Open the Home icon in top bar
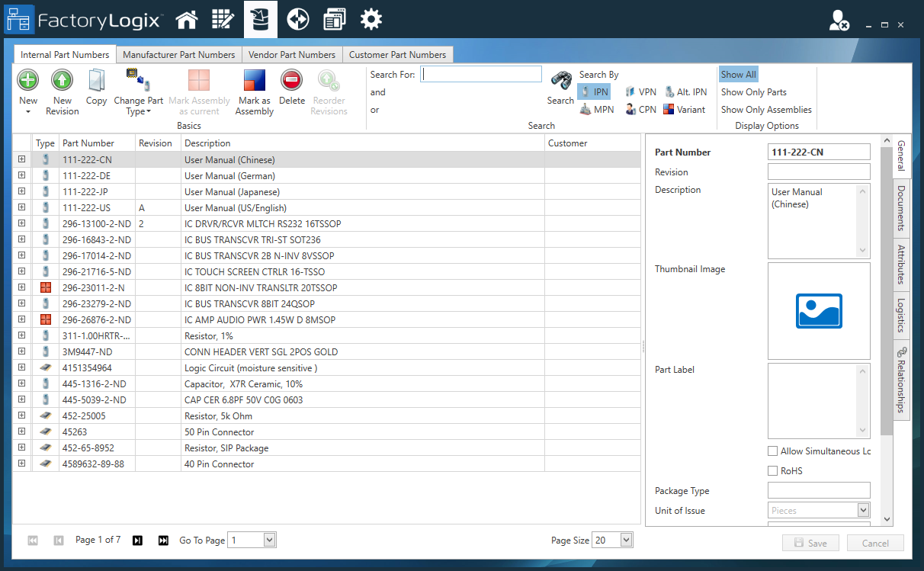The image size is (924, 571). [x=187, y=20]
